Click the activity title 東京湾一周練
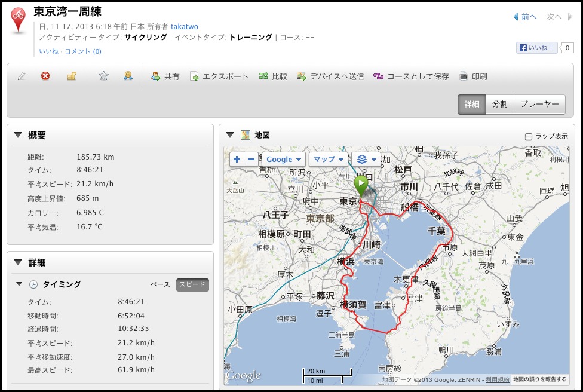 point(67,11)
